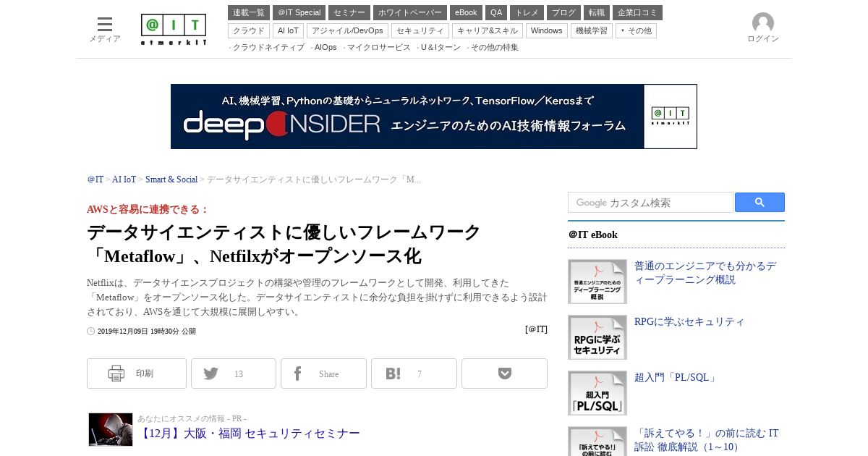Screen dimensions: 868x456
Task: Expand the その他 dropdown category
Action: 636,30
